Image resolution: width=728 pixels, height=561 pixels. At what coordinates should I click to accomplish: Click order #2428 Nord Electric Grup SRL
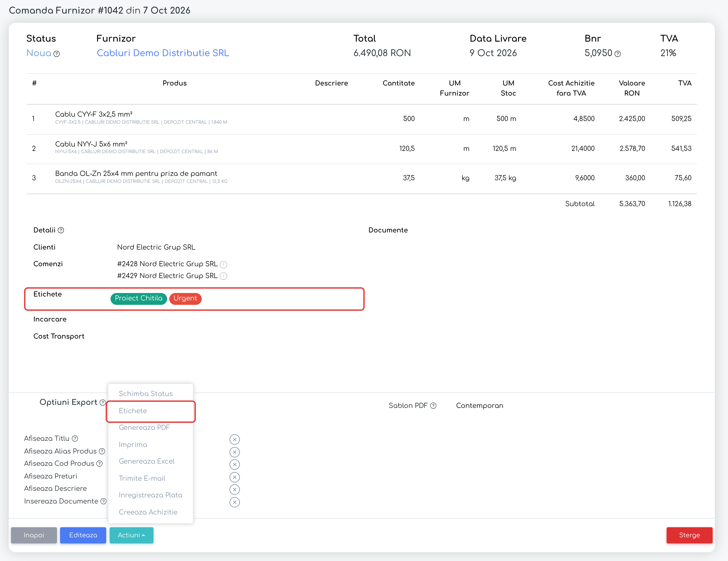coord(167,264)
